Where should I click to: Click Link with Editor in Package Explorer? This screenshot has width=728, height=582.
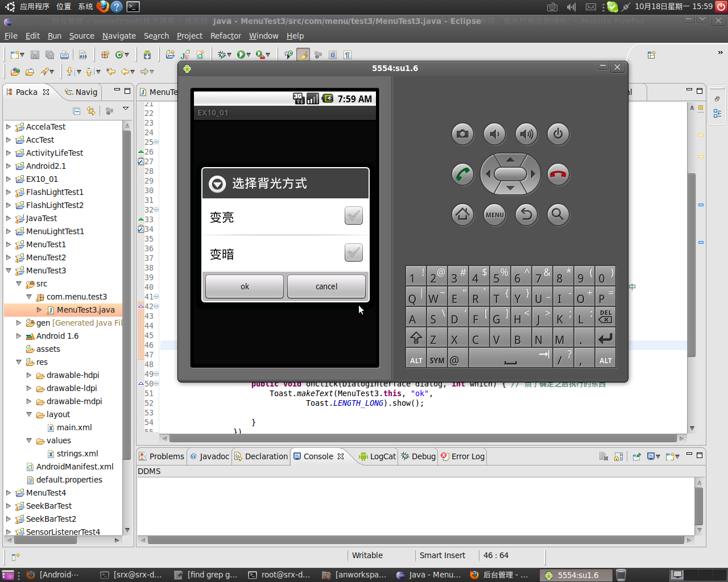tap(91, 111)
